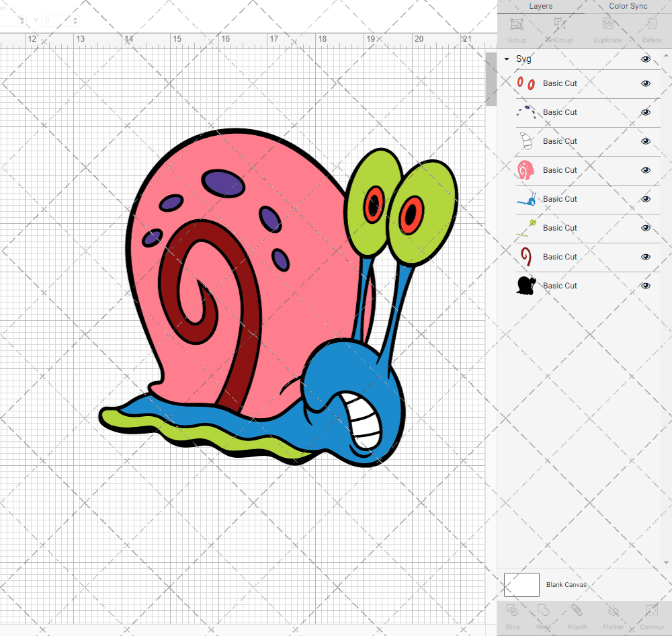Select the blue body layer thumbnail
This screenshot has width=672, height=636.
click(526, 199)
